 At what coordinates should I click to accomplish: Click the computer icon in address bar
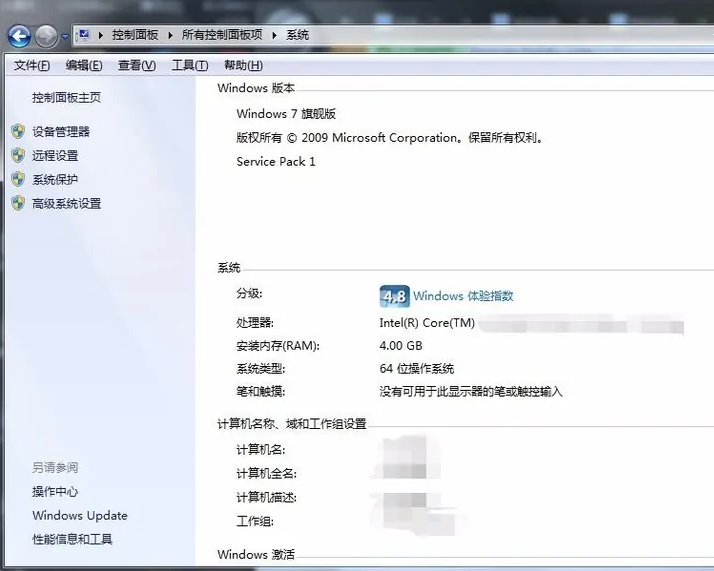pyautogui.click(x=84, y=35)
